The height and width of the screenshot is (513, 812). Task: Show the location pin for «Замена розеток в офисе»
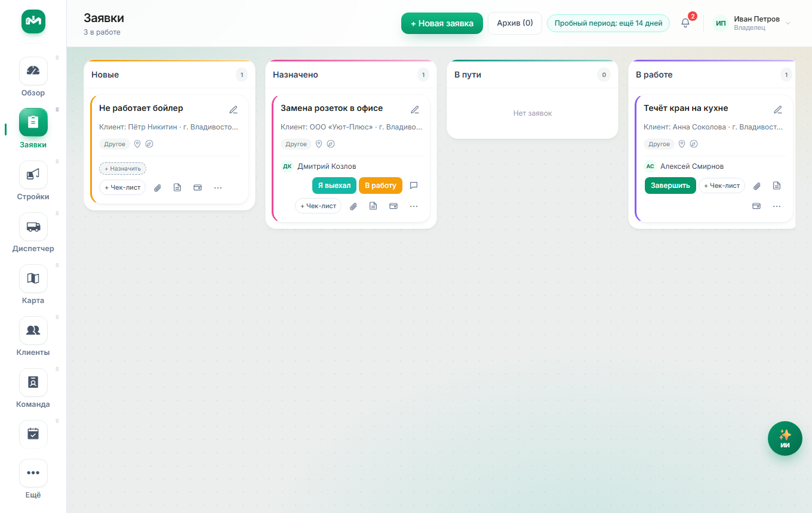tap(319, 144)
